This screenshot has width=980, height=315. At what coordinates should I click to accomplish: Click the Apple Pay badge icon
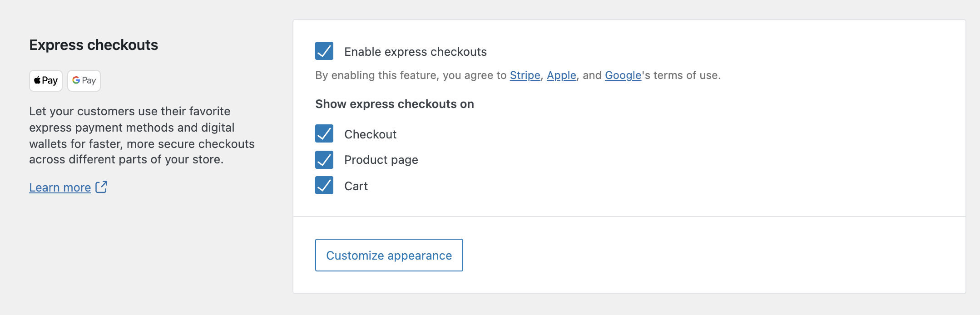tap(45, 80)
